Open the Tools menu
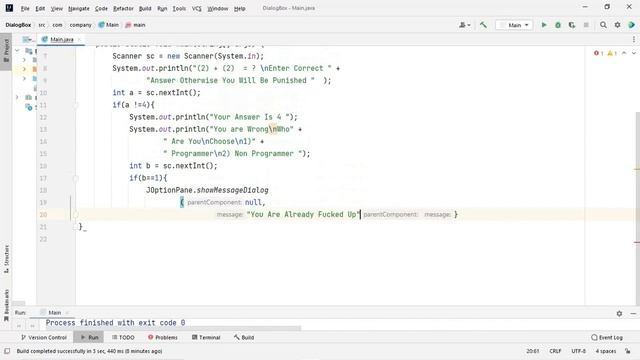Image resolution: width=640 pixels, height=360 pixels. [x=179, y=8]
